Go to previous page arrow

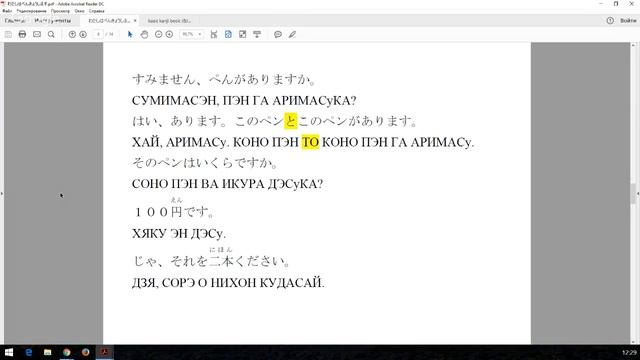pos(72,34)
